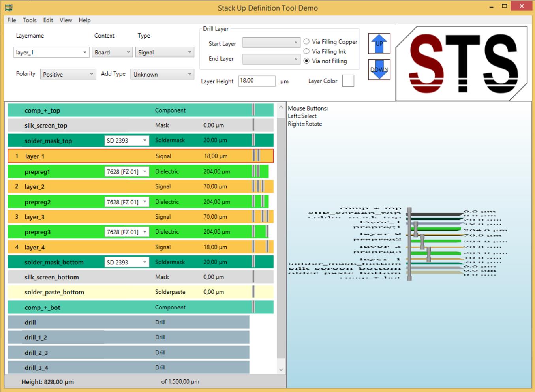Click the STS logo image
The width and height of the screenshot is (535, 392).
point(462,63)
